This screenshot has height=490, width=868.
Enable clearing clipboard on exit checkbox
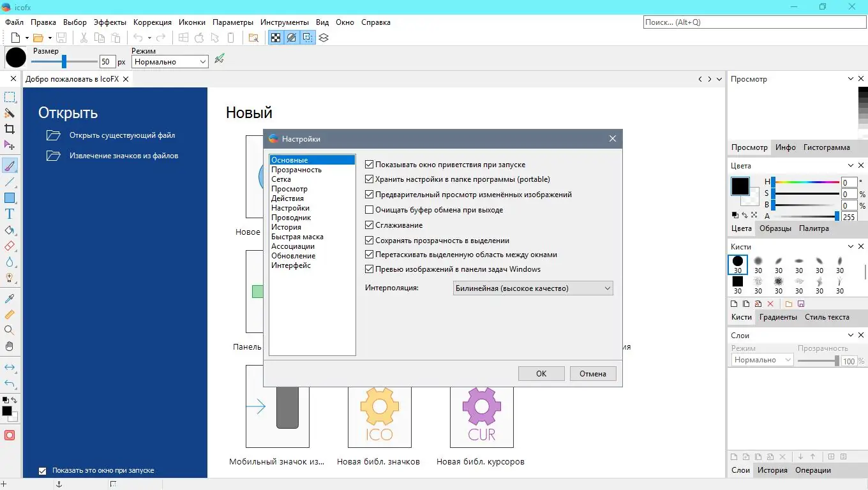click(369, 209)
